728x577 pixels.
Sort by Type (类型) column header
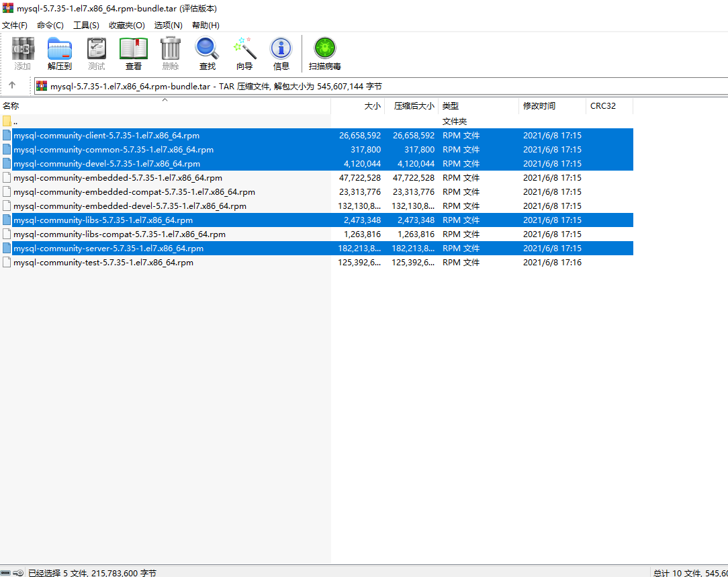tap(478, 106)
